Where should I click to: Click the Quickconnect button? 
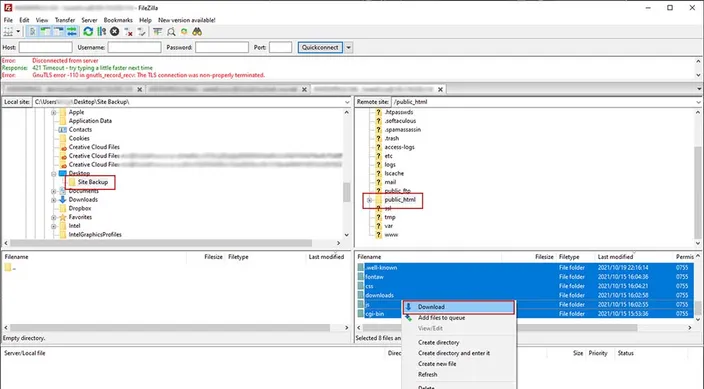click(320, 48)
